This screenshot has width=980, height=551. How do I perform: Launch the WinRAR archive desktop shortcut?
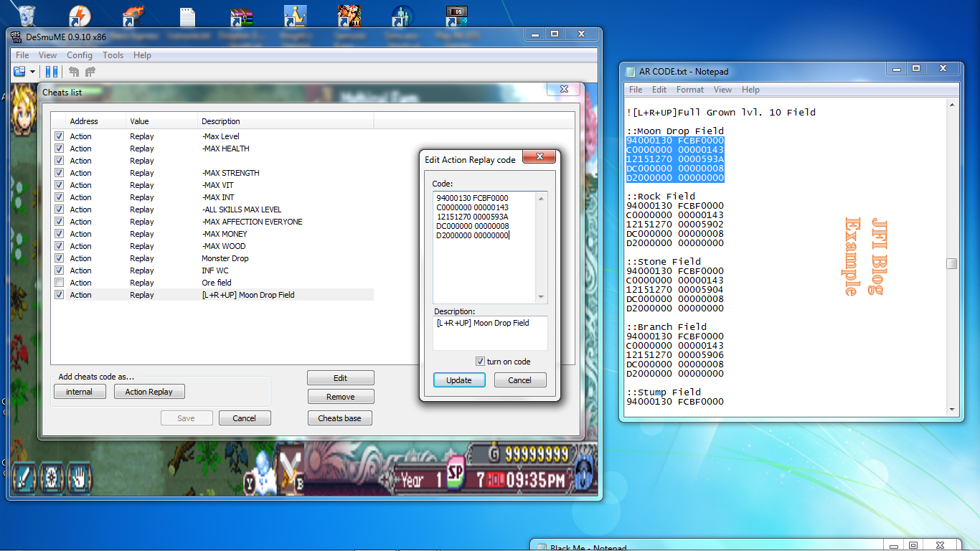242,17
